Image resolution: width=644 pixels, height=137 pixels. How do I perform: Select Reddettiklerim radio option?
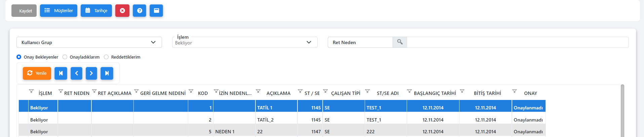(x=106, y=57)
